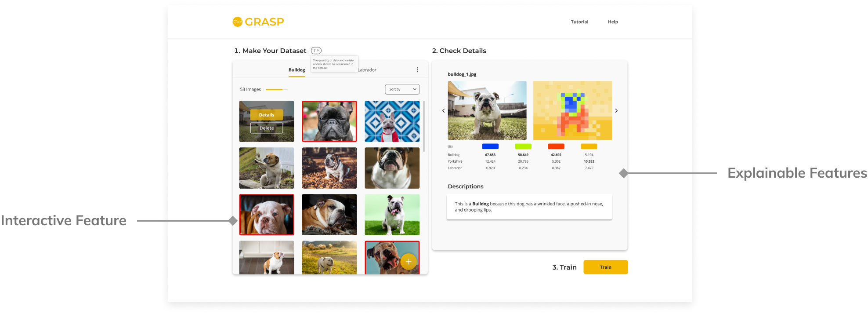Select the bulldog on blue tile pattern thumbnail
The image size is (868, 314).
tap(392, 121)
